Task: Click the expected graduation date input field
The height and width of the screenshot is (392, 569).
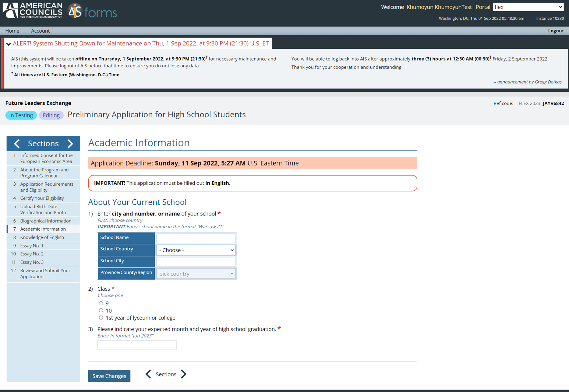Action: pyautogui.click(x=137, y=345)
